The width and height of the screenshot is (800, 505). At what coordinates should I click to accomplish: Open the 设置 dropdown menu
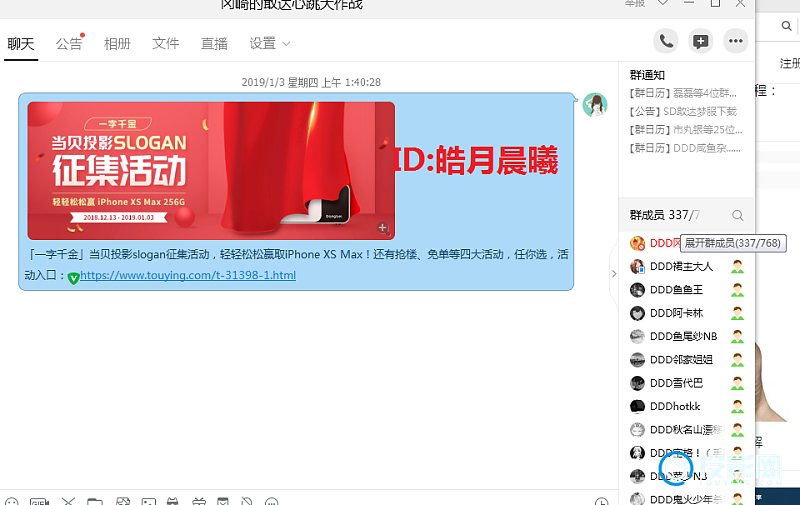(269, 44)
